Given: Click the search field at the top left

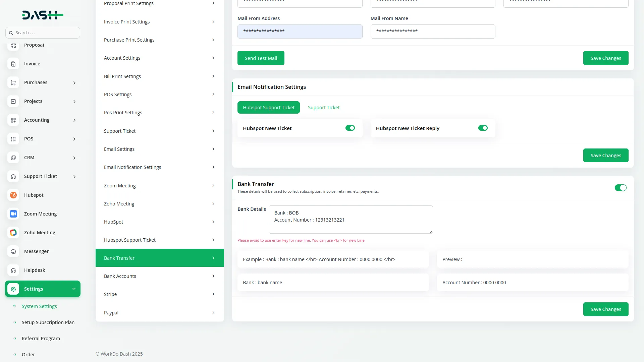Looking at the screenshot, I should click(43, 33).
